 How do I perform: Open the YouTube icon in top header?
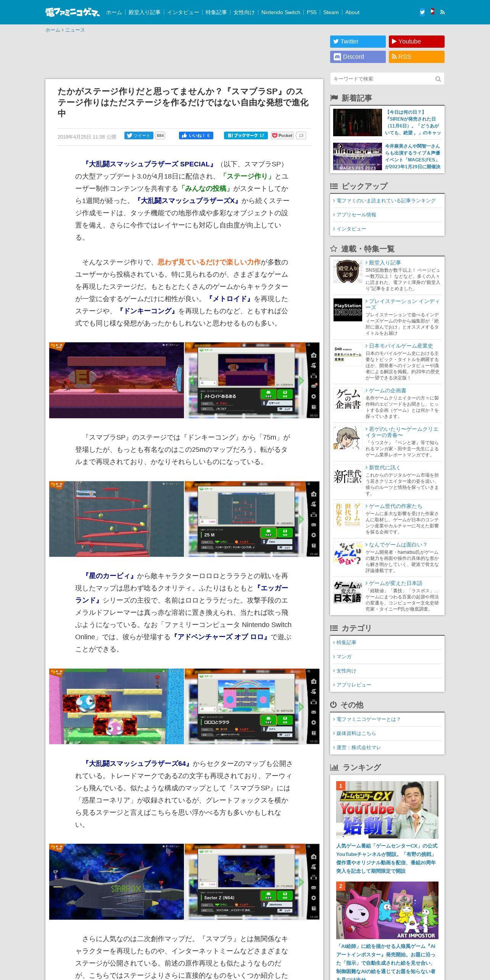(432, 12)
